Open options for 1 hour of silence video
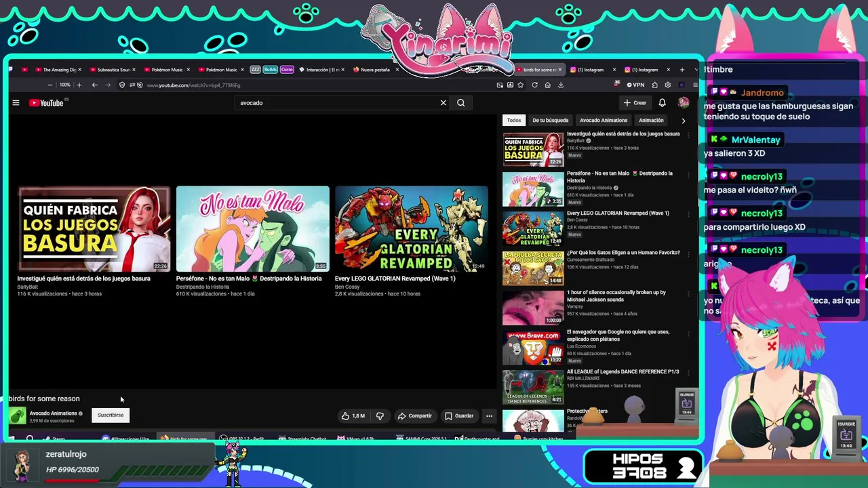The height and width of the screenshot is (488, 868). 689,293
